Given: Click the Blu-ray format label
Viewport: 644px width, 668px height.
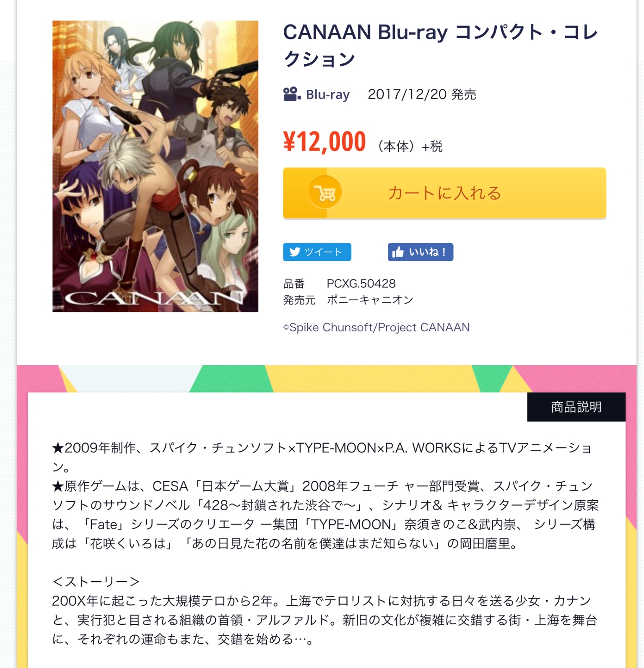Looking at the screenshot, I should [x=328, y=95].
